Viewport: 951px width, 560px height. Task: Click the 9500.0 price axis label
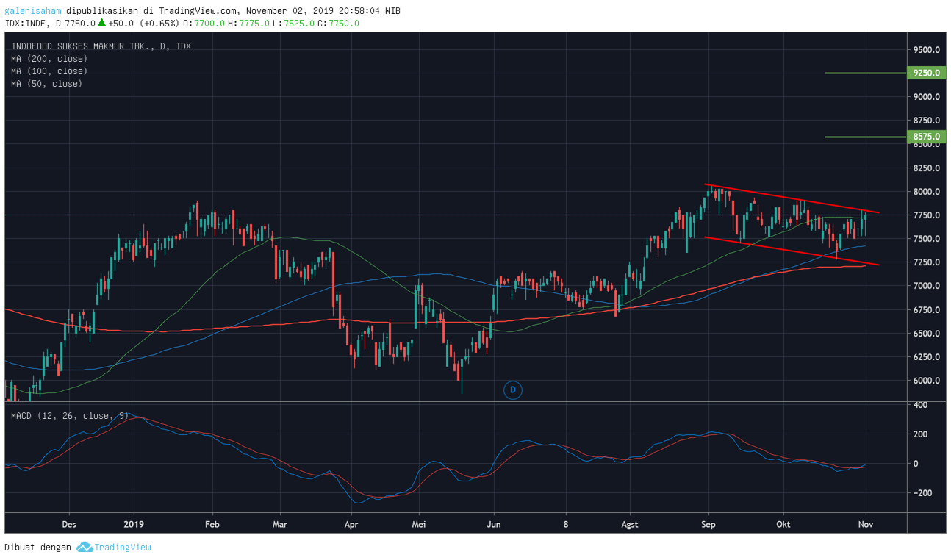point(927,50)
